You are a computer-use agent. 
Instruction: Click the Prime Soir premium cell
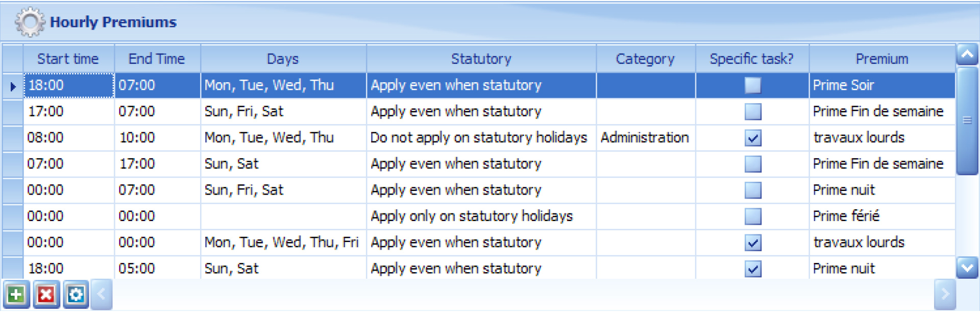882,85
